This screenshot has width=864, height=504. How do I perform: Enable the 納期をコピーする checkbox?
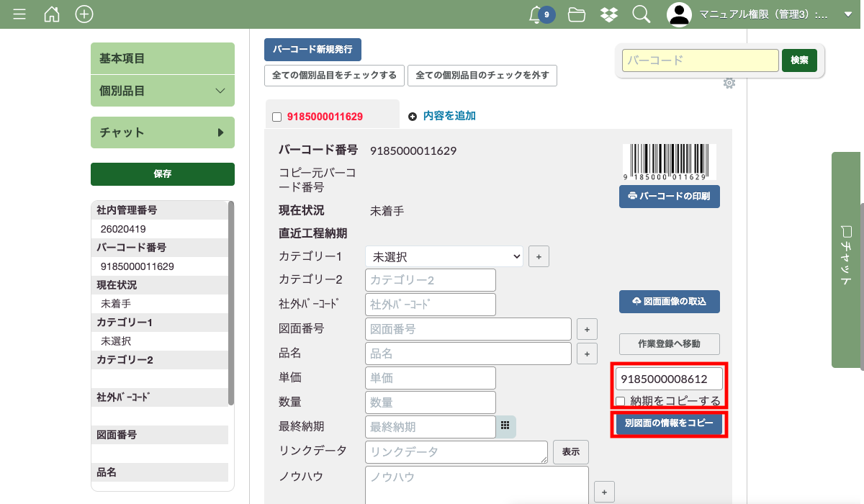pyautogui.click(x=621, y=401)
